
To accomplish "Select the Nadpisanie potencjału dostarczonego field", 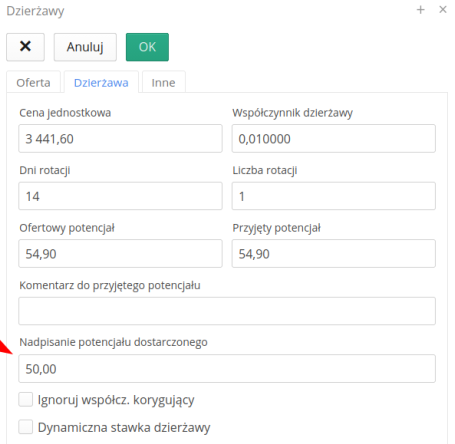I will pyautogui.click(x=227, y=369).
